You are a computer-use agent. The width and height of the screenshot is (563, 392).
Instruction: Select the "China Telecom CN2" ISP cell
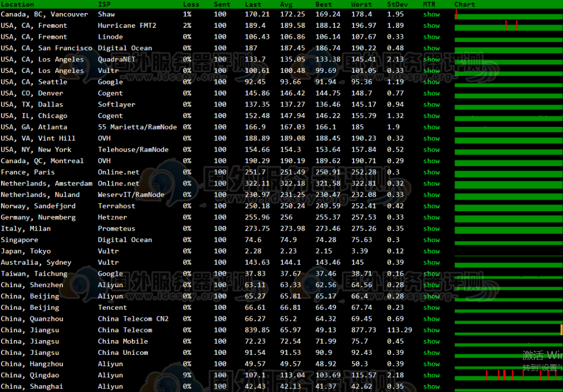coord(133,319)
